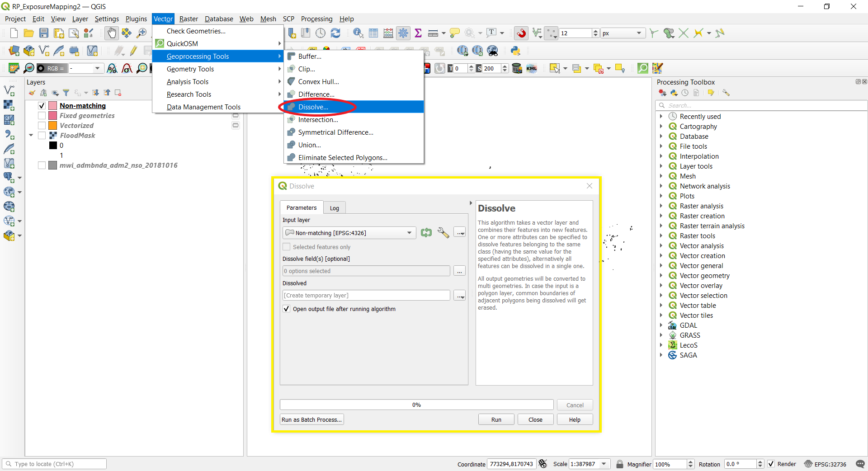The image size is (868, 471).
Task: Open Processing Toolbox options wrench icon
Action: click(x=726, y=92)
